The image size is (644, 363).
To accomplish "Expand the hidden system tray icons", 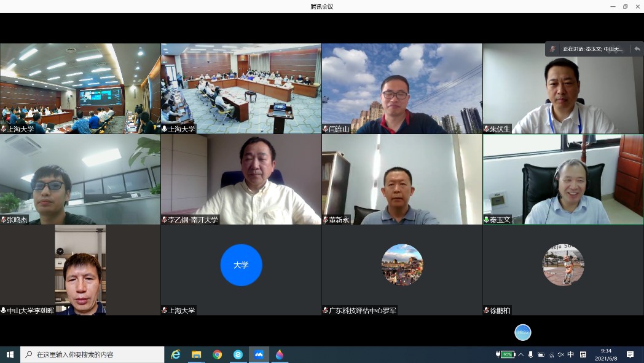I will tap(521, 354).
